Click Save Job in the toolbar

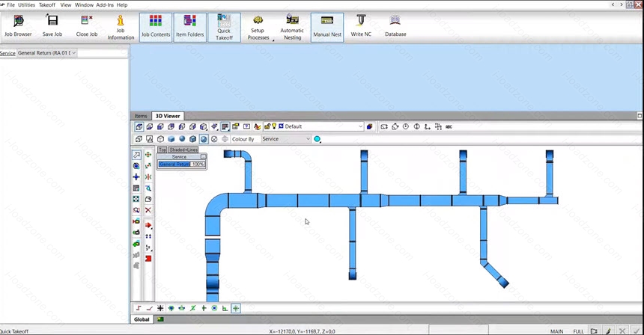(52, 26)
